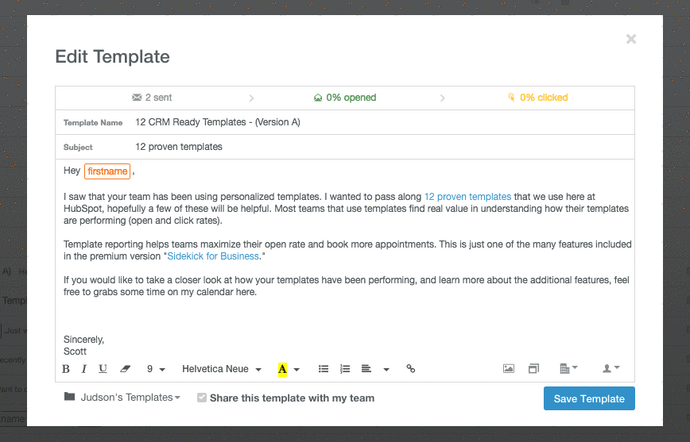Open the '12 proven templates' link

[x=467, y=198]
